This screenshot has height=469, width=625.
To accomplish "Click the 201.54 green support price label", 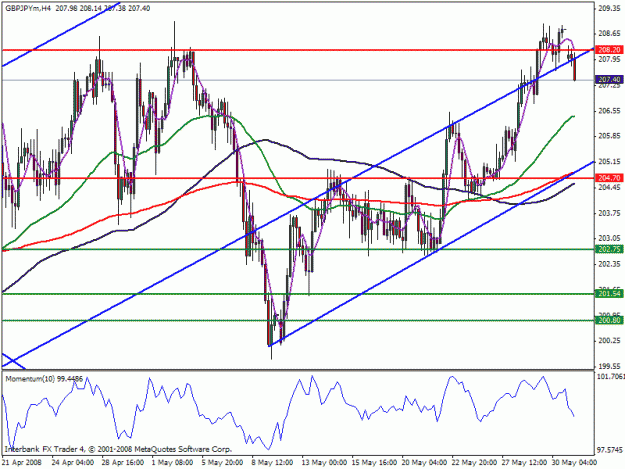I will point(609,294).
